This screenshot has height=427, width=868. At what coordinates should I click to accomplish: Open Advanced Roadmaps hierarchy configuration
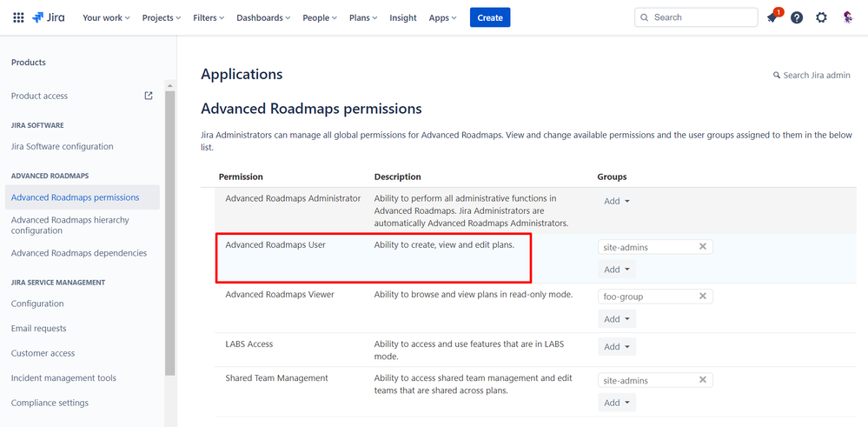pyautogui.click(x=70, y=225)
